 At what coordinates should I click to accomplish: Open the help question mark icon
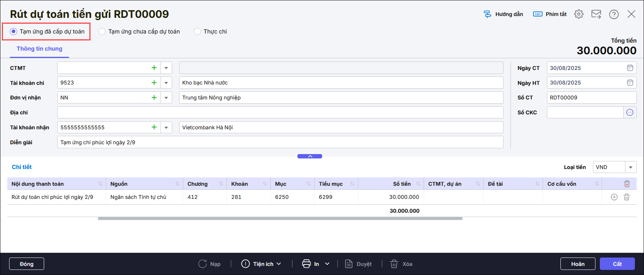[x=614, y=14]
